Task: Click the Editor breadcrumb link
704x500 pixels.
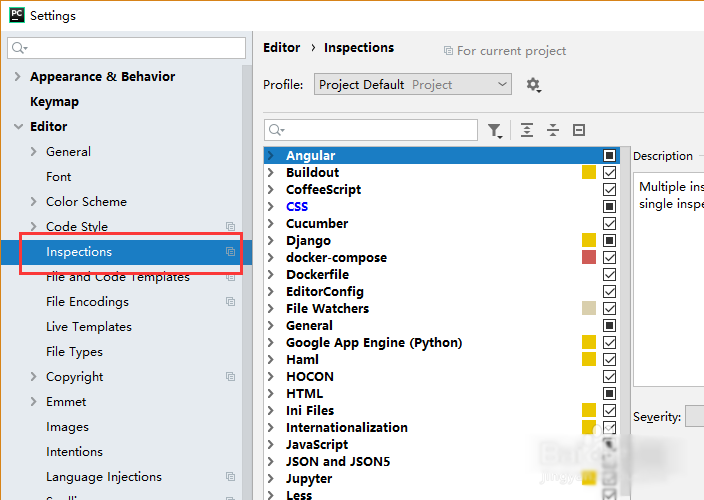Action: [281, 47]
